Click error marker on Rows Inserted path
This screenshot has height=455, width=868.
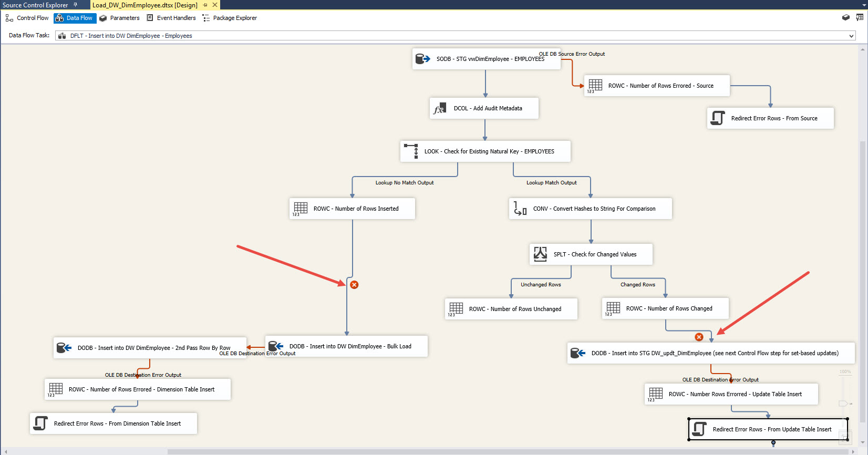pyautogui.click(x=354, y=285)
